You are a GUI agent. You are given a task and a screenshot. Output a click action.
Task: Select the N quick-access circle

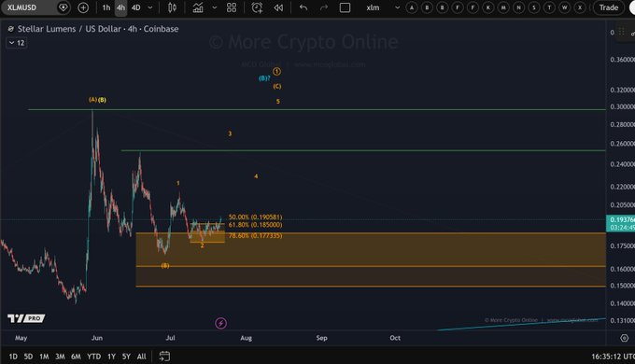(519, 7)
